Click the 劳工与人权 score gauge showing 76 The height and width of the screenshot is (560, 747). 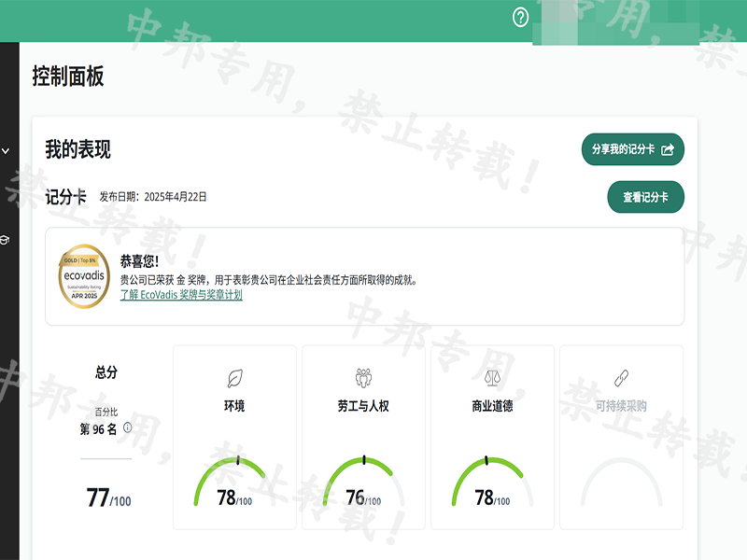pos(363,483)
